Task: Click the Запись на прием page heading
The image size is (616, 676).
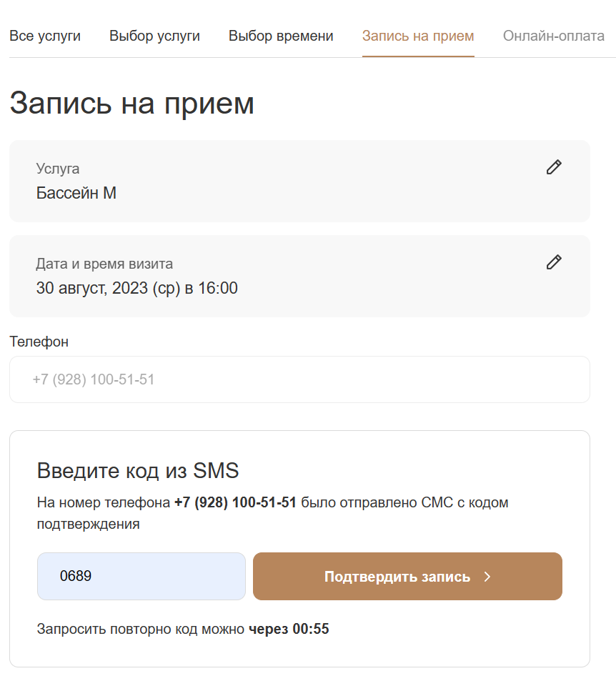Action: [132, 103]
